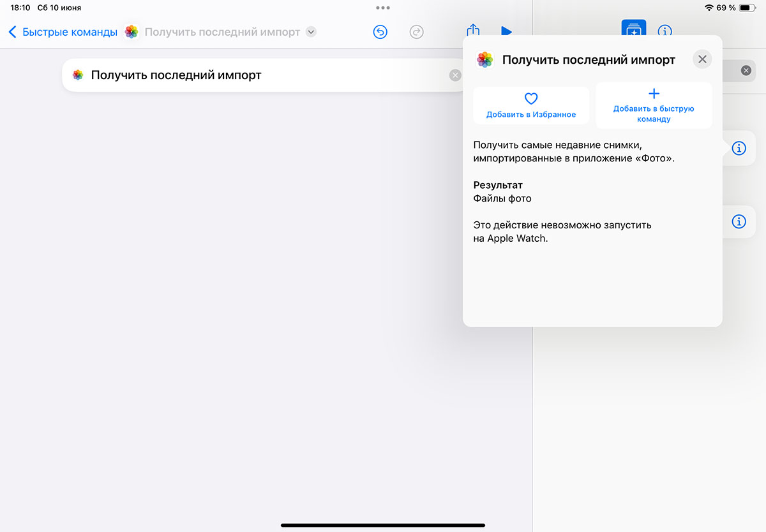The height and width of the screenshot is (532, 766).
Task: Click the Photos icon beside the shortcut title
Action: click(x=131, y=32)
